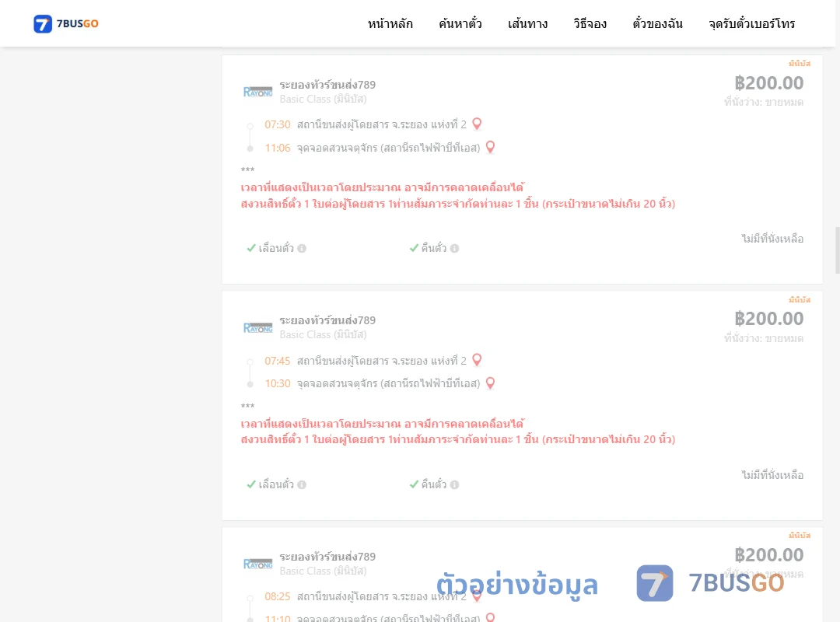
Task: Open วิธีจอง menu item
Action: (590, 23)
